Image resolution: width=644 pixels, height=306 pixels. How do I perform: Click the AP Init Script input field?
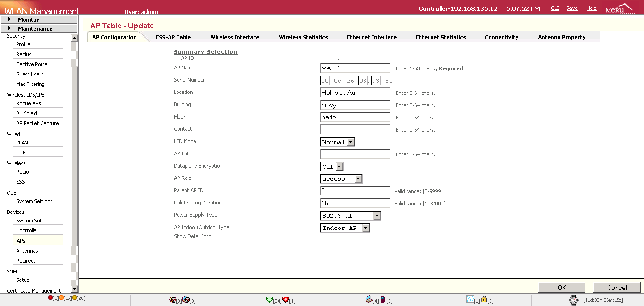tap(355, 154)
